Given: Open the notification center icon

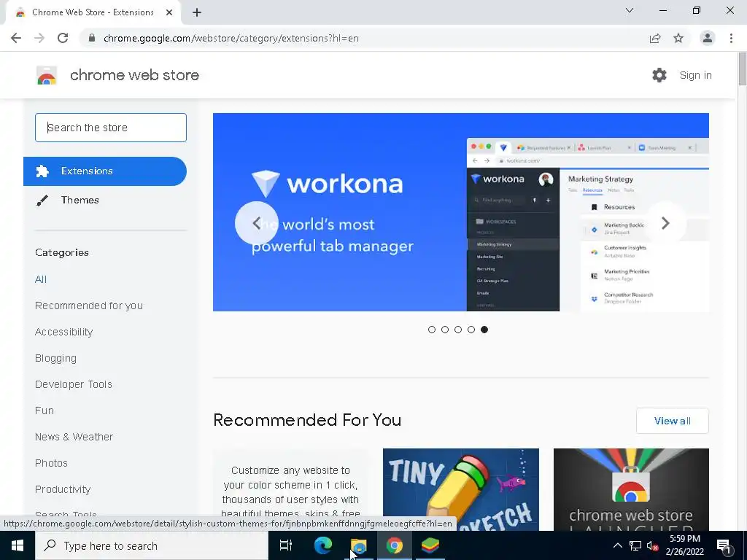Looking at the screenshot, I should click(724, 545).
